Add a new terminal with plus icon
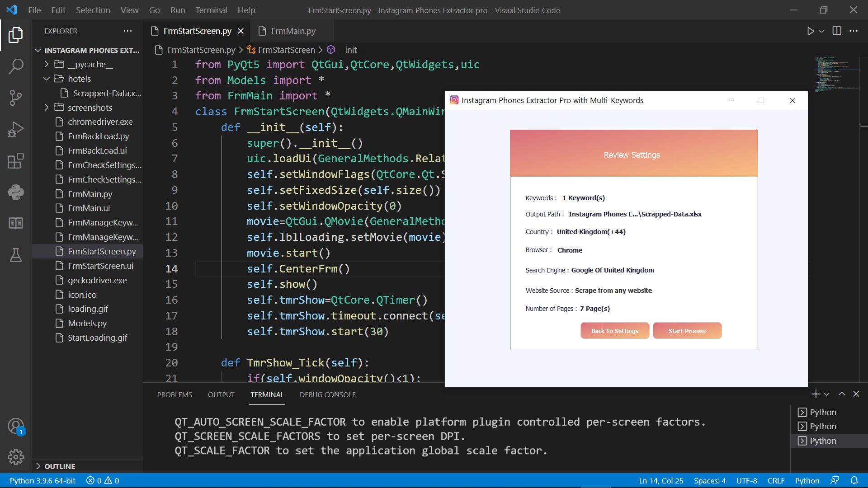This screenshot has width=868, height=488. coord(816,394)
